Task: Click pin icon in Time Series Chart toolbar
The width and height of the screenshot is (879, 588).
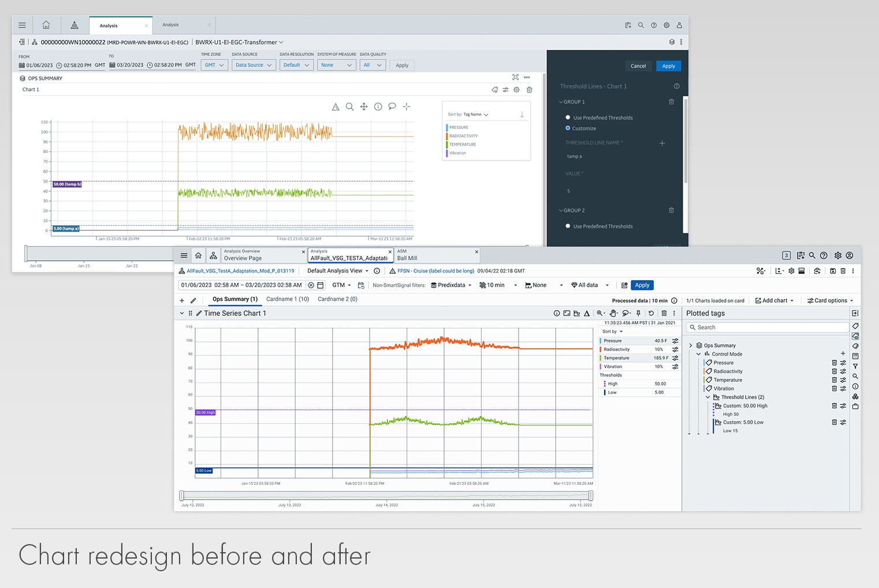Action: tap(638, 313)
